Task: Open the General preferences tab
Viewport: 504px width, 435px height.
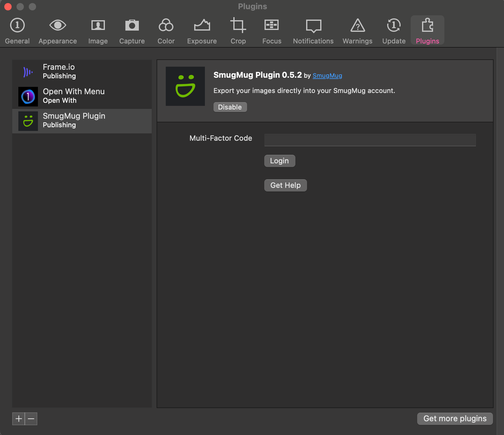Action: pos(17,31)
